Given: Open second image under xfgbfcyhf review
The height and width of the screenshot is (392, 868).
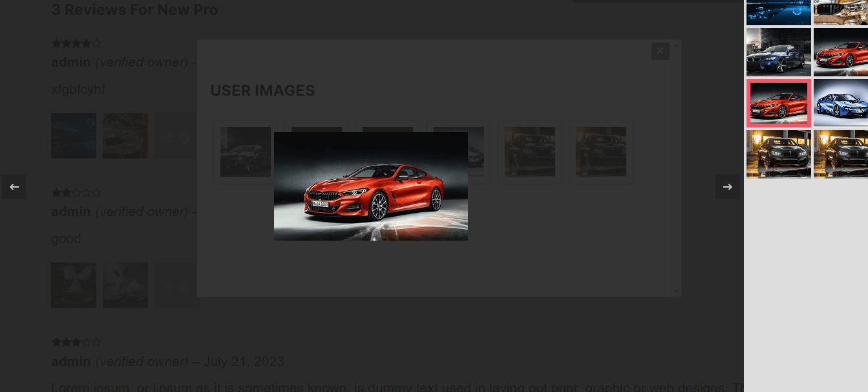Looking at the screenshot, I should [x=125, y=136].
